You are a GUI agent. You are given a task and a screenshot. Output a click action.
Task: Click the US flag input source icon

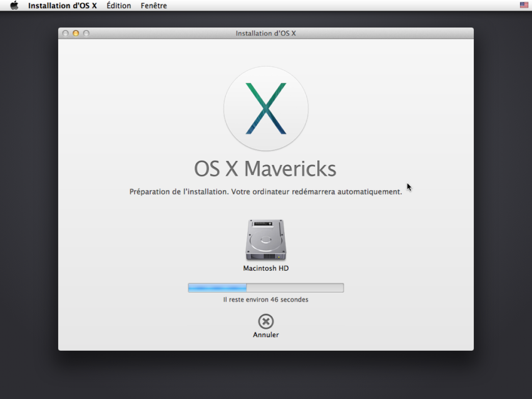(524, 5)
